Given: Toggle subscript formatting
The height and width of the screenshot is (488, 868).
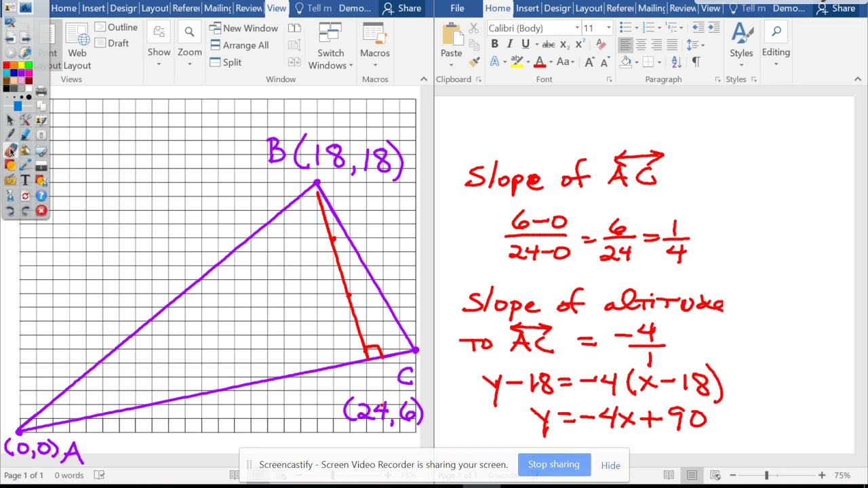Looking at the screenshot, I should [565, 45].
